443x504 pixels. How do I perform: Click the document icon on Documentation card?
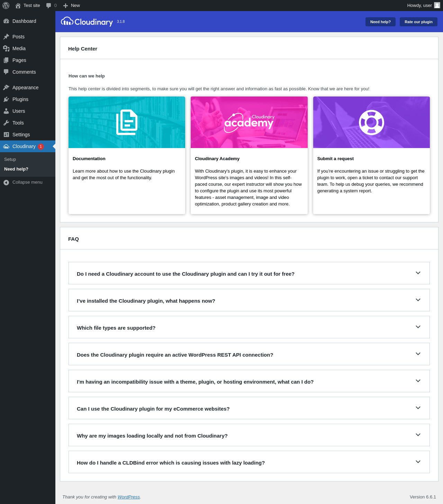(x=127, y=122)
